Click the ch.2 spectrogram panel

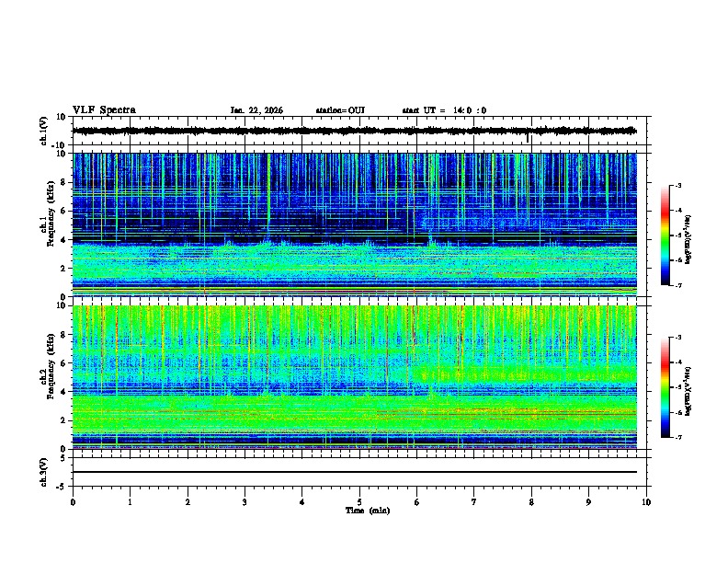355,377
